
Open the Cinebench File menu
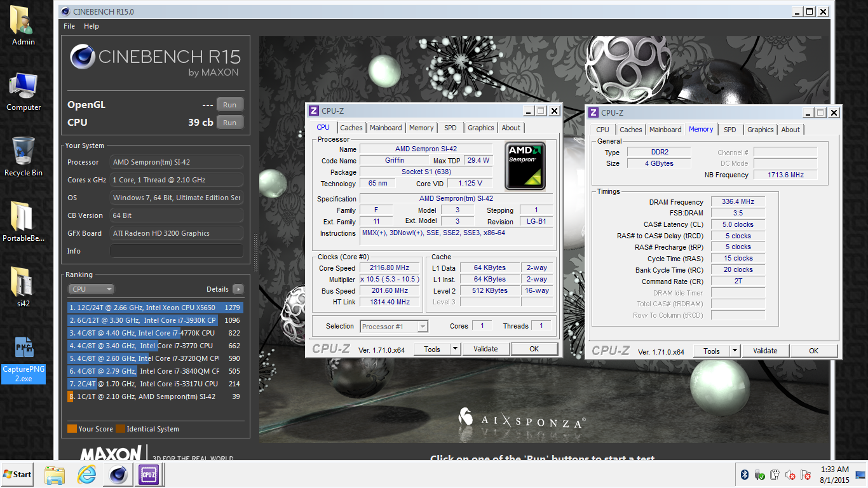(69, 26)
